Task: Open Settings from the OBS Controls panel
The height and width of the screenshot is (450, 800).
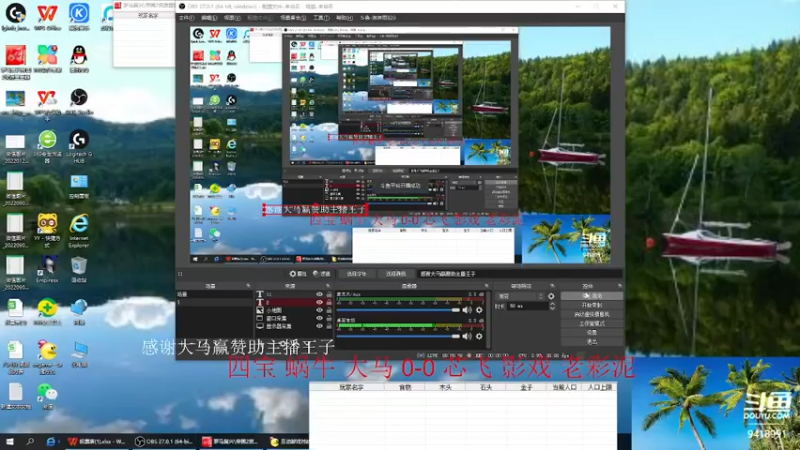Action: [x=592, y=332]
